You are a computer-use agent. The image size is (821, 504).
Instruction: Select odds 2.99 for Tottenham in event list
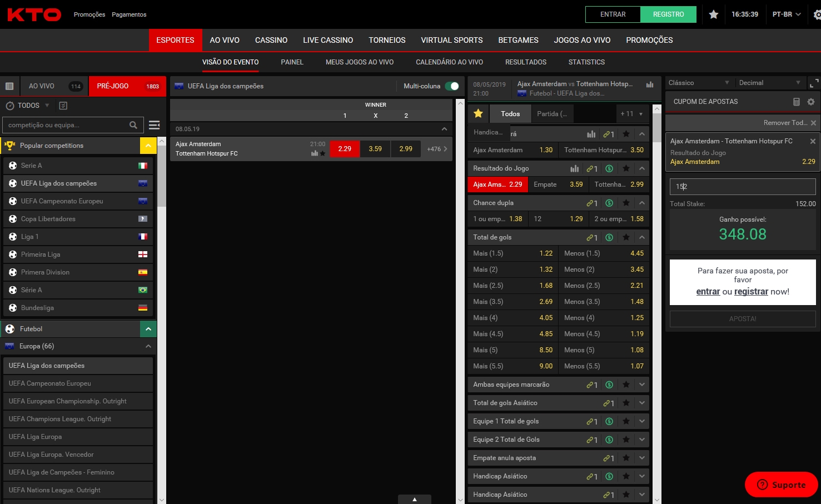click(406, 149)
